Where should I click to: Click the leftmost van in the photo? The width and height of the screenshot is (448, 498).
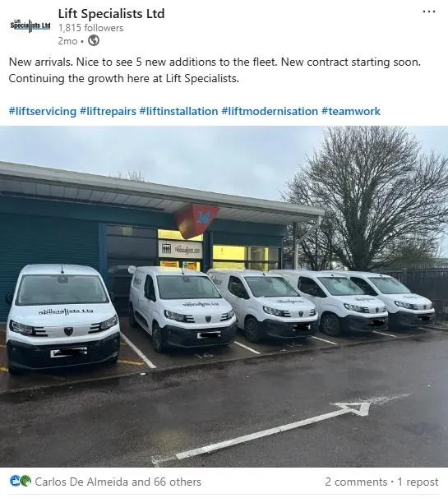coord(62,317)
